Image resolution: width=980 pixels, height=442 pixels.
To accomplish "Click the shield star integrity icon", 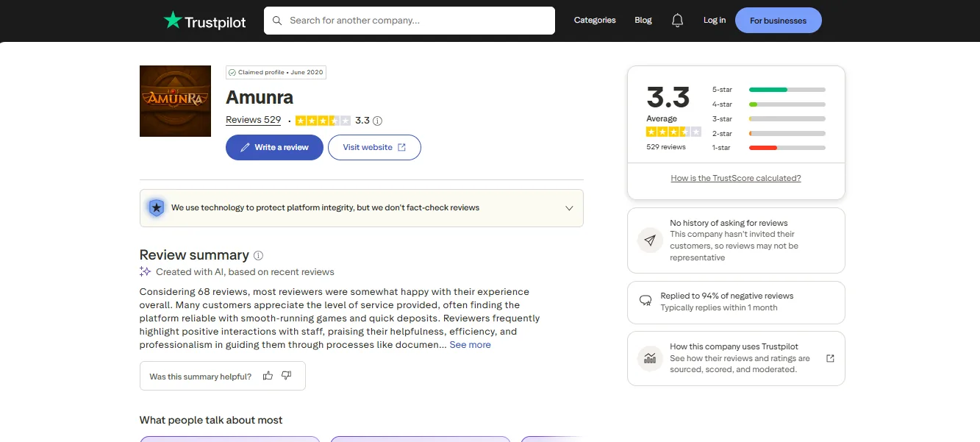I will click(x=156, y=208).
